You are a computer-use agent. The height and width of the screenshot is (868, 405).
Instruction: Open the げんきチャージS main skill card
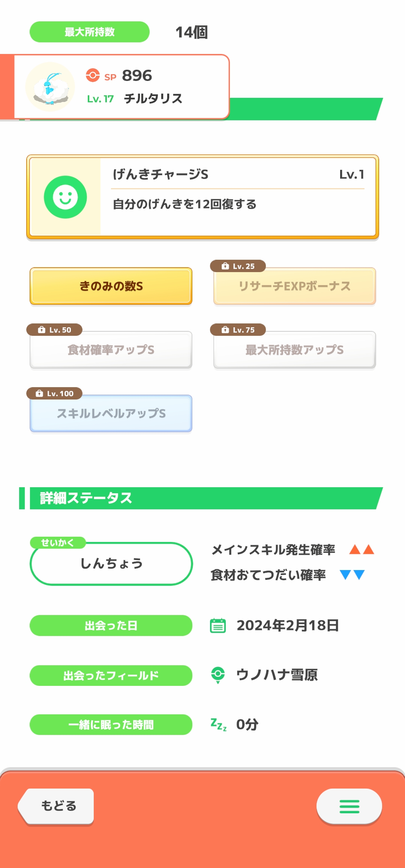(202, 197)
